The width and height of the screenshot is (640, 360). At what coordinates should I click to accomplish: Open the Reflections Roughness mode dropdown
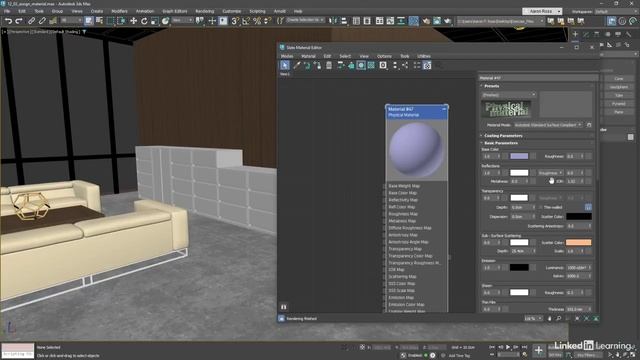coord(550,173)
